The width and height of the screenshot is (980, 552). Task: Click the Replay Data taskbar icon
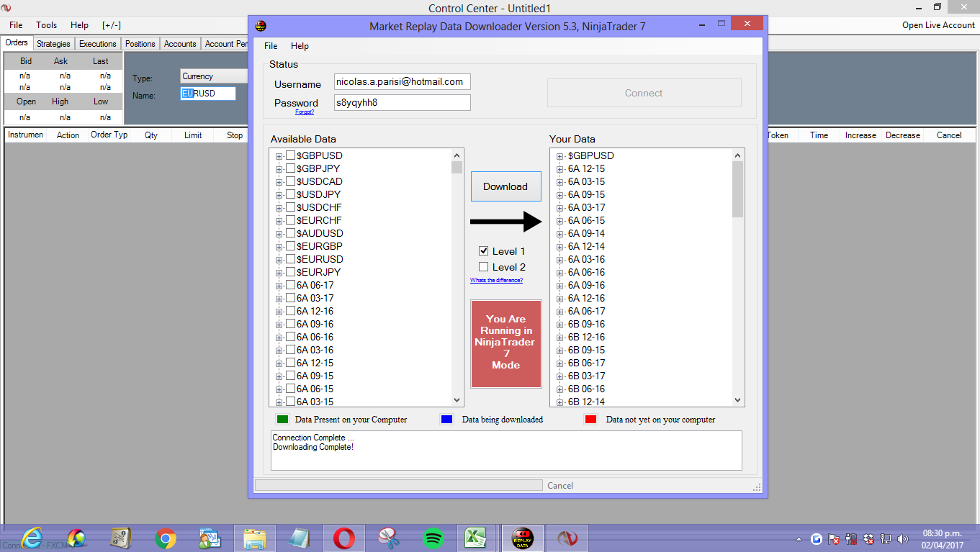(523, 538)
